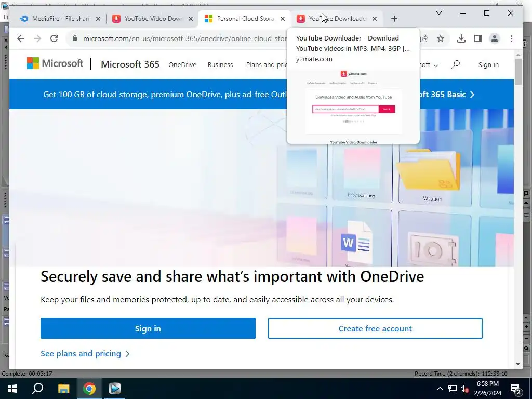Open the site search magnifier icon

456,64
